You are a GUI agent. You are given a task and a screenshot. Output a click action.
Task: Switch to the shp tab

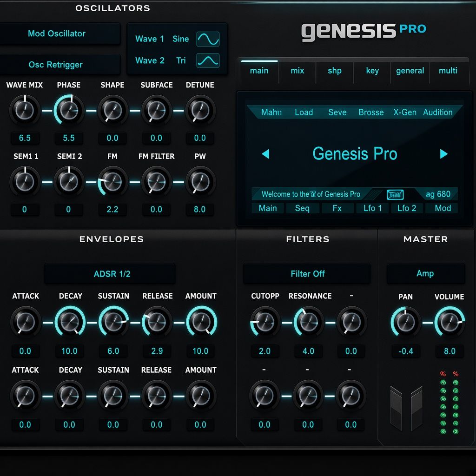click(335, 71)
